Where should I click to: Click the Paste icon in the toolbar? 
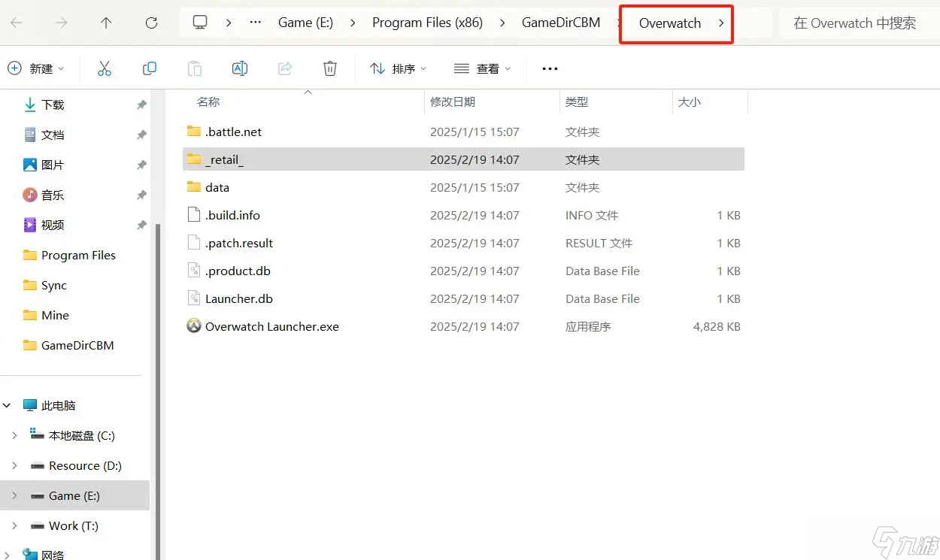pyautogui.click(x=195, y=68)
